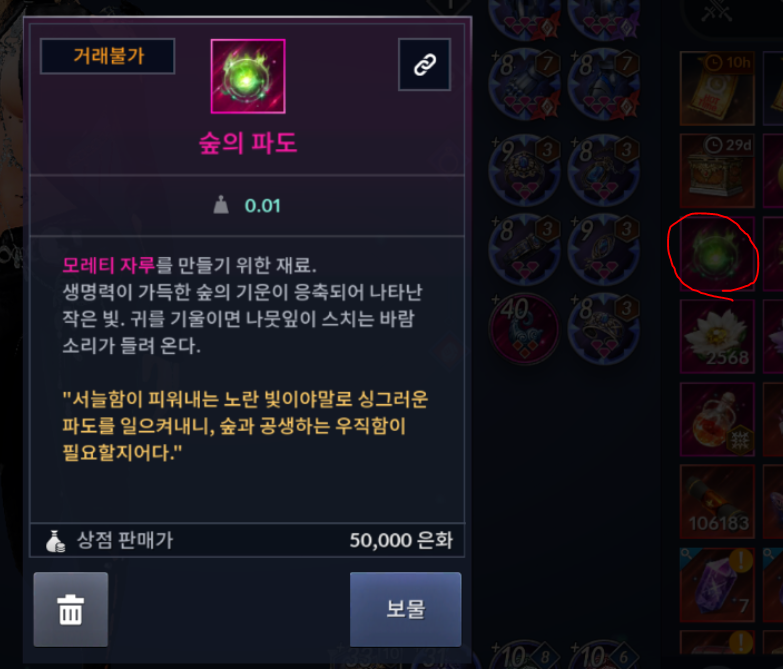The height and width of the screenshot is (669, 783).
Task: Click the 모레티 자루 highlighted link text
Action: click(x=109, y=265)
